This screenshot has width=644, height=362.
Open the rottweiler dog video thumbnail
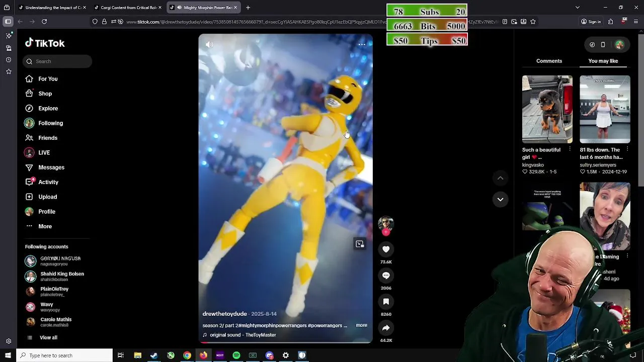click(547, 109)
